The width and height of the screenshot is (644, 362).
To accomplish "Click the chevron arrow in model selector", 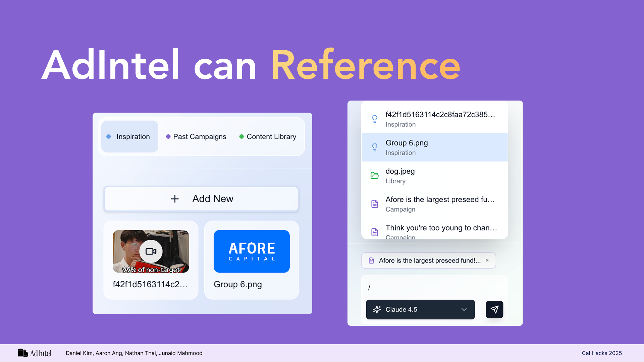I will (464, 309).
